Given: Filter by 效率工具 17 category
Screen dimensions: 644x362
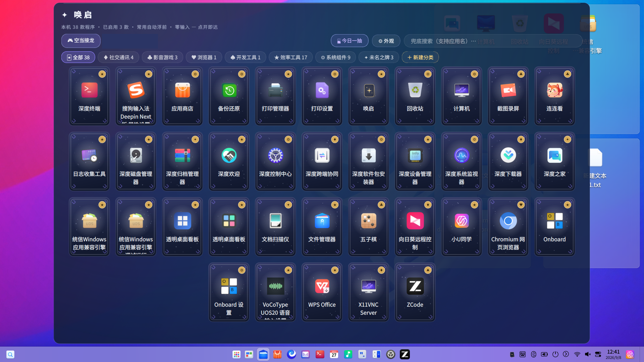Looking at the screenshot, I should pyautogui.click(x=290, y=57).
